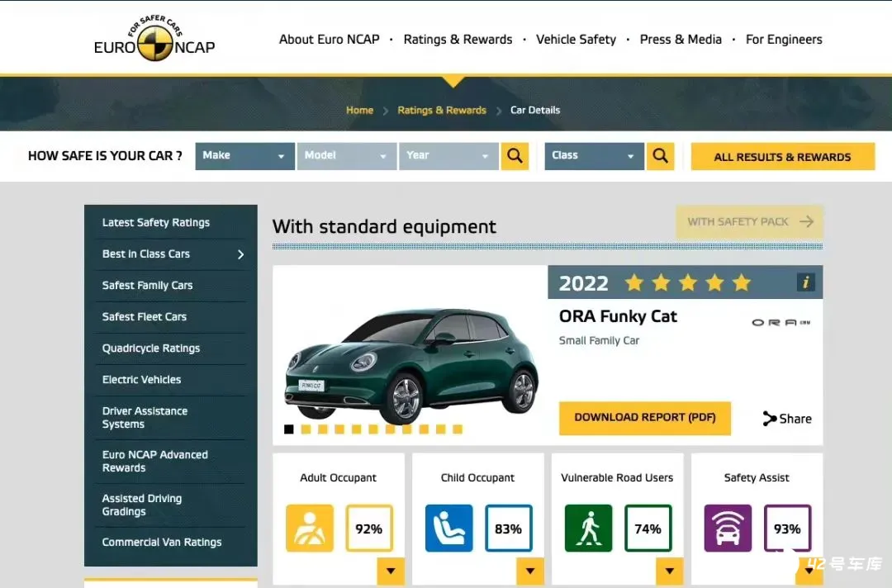
Task: Click Home breadcrumb link
Action: (359, 110)
